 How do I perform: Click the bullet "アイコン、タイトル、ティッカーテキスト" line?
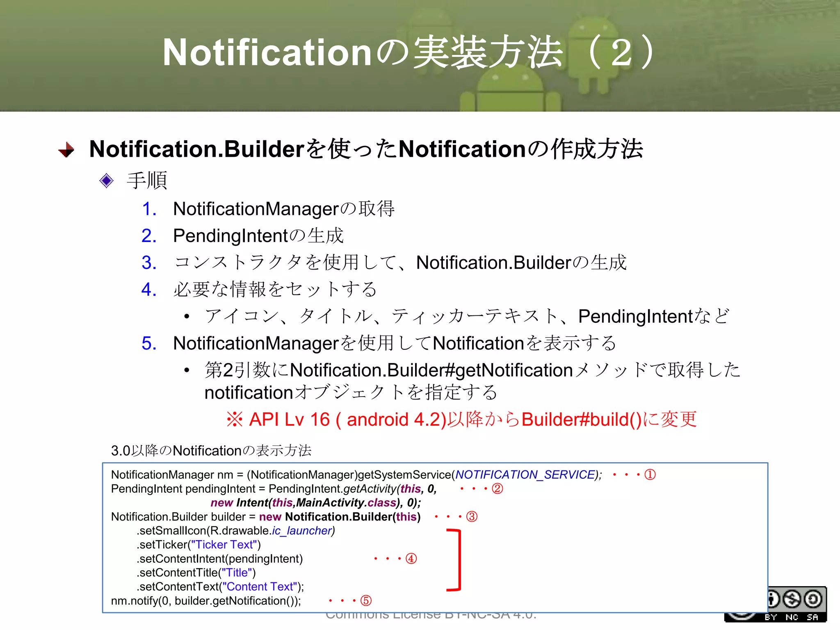(467, 316)
